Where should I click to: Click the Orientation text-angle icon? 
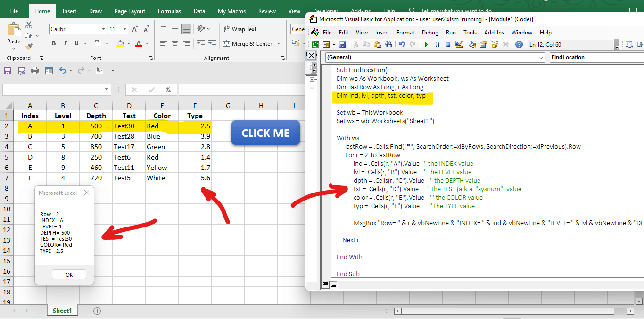(x=201, y=29)
